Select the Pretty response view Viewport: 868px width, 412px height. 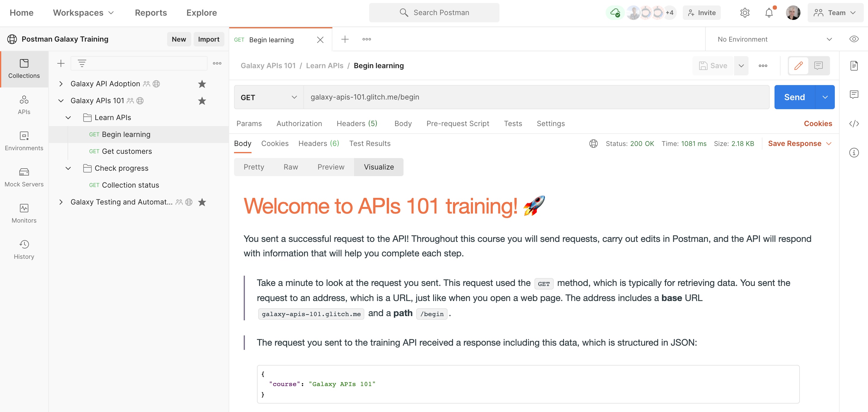(x=254, y=167)
